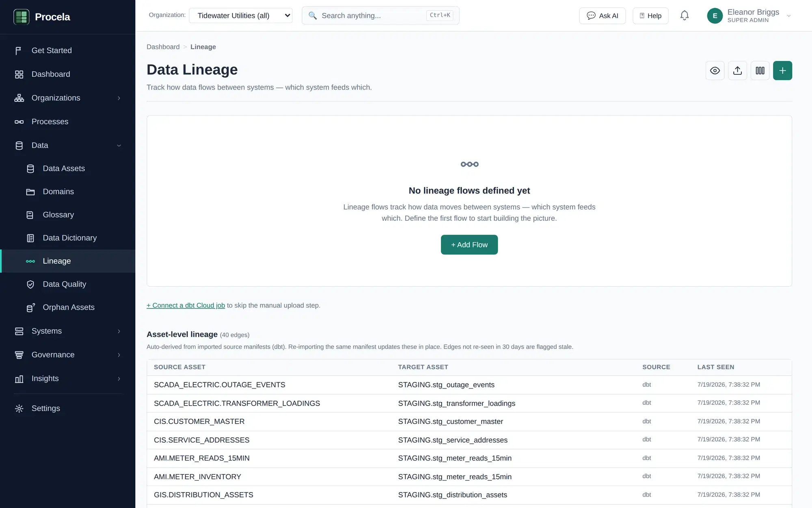Toggle the eye visibility button
The height and width of the screenshot is (508, 812).
coord(715,71)
